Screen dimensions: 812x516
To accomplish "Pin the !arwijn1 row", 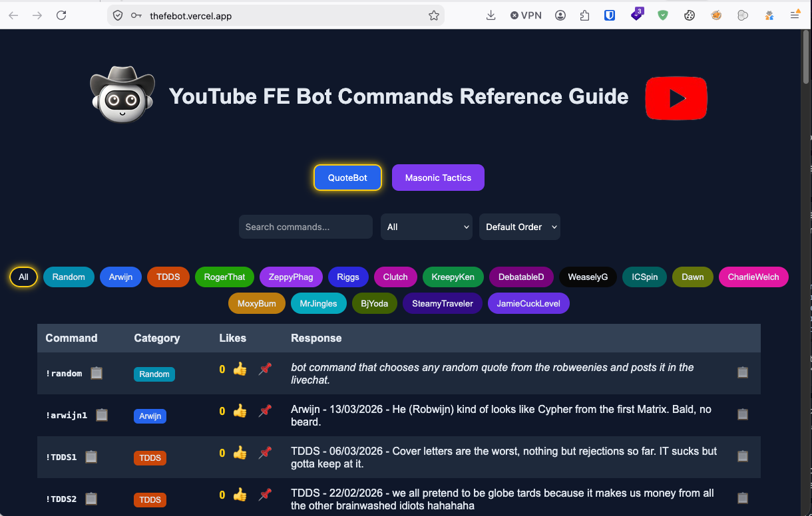I will click(265, 411).
